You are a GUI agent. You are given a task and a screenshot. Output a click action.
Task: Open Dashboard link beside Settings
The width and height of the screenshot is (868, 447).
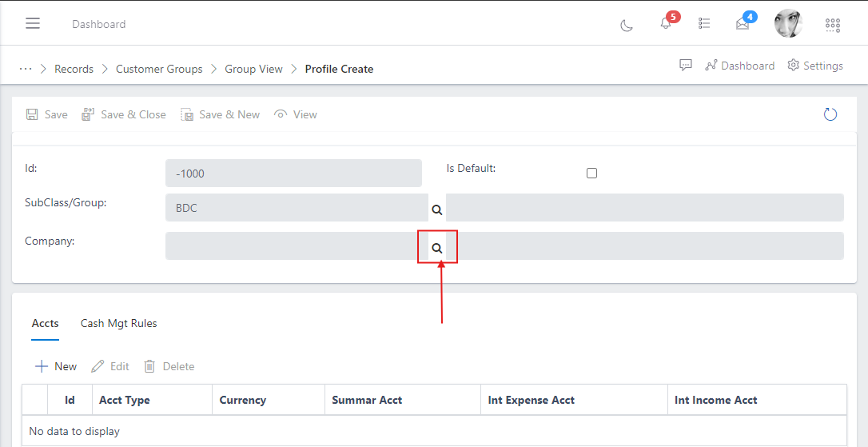pyautogui.click(x=739, y=66)
